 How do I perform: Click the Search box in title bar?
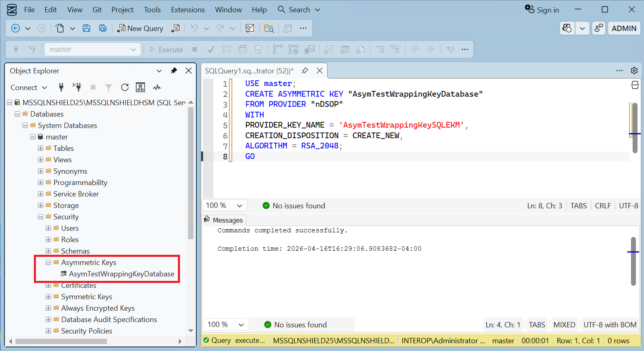click(x=299, y=9)
